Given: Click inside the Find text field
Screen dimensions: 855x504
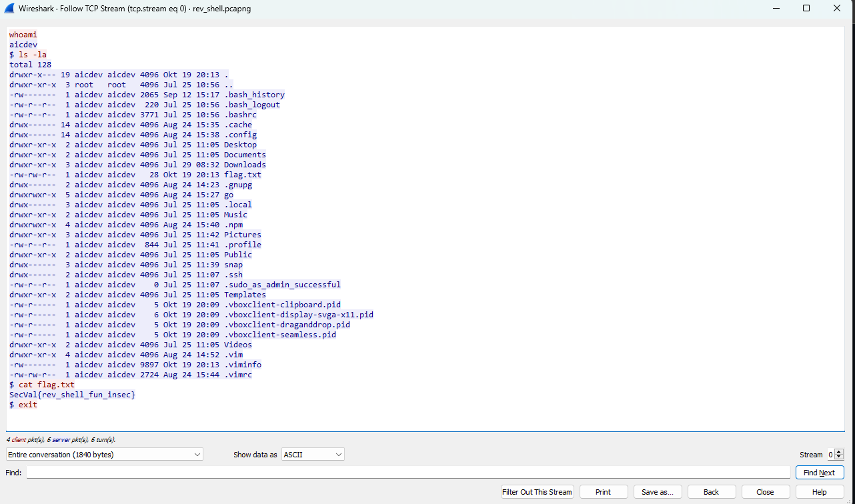Looking at the screenshot, I should pyautogui.click(x=400, y=472).
